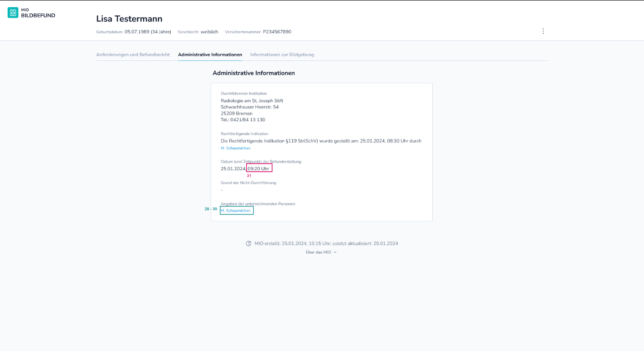Open the three-dot options menu
Viewport: 644px width, 351px height.
point(543,31)
